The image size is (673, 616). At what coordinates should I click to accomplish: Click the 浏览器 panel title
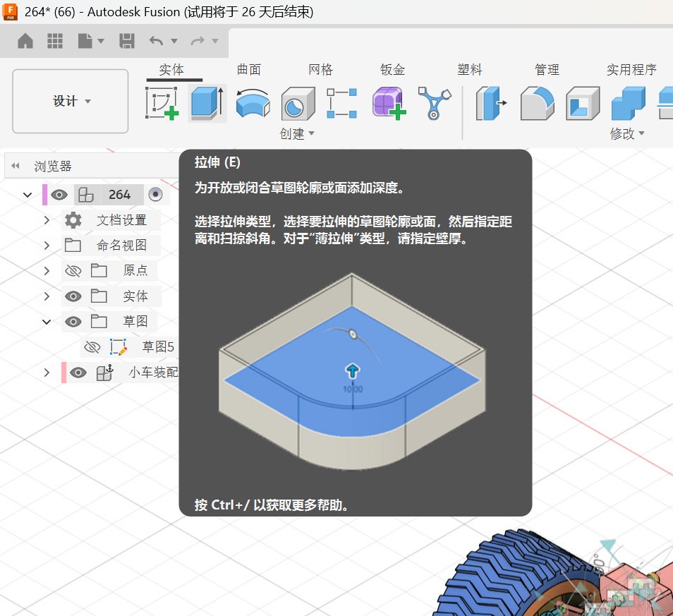[x=53, y=166]
